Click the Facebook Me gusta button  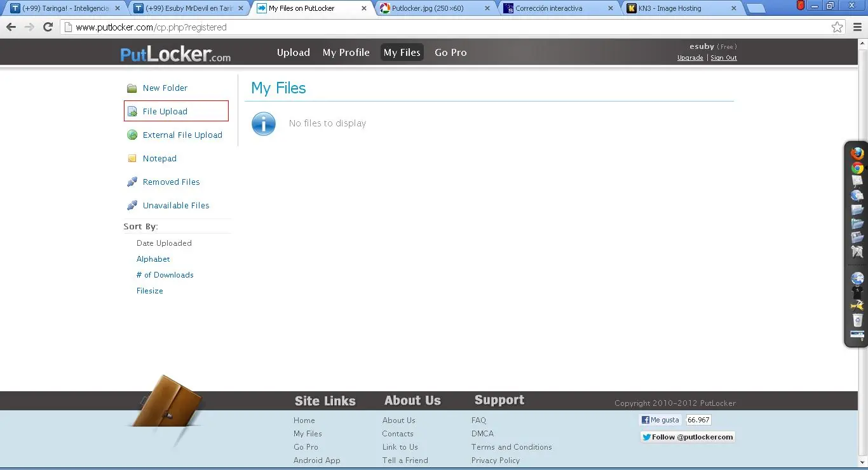point(660,420)
